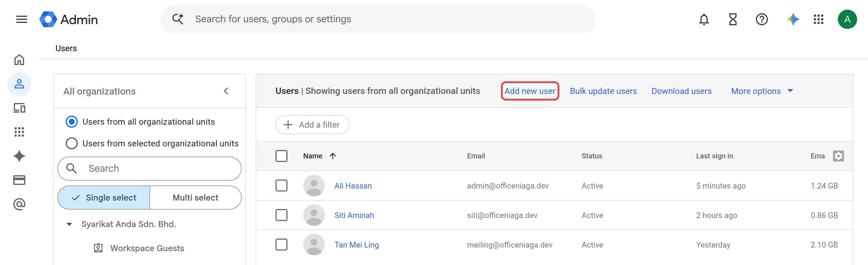The image size is (868, 265).
Task: Click siti@officeniaga.dev email cell
Action: click(502, 215)
